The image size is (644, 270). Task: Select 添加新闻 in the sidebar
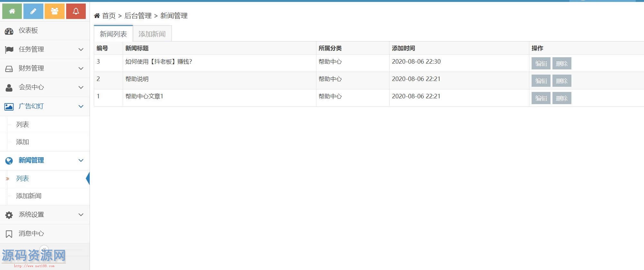(x=29, y=196)
